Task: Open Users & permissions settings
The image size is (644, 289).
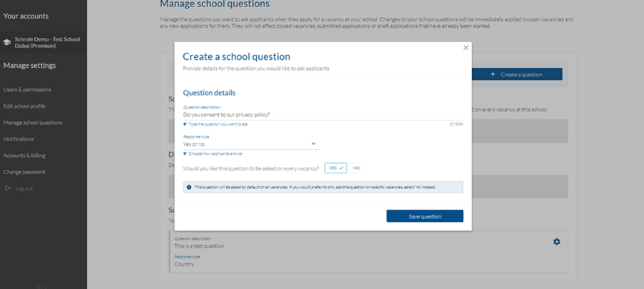Action: (x=27, y=90)
